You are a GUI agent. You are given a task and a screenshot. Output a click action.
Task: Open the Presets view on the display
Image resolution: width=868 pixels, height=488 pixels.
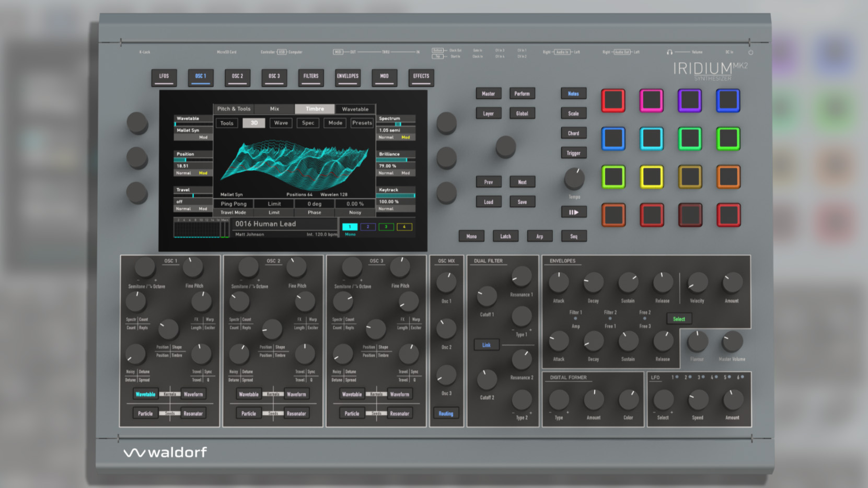pos(361,122)
